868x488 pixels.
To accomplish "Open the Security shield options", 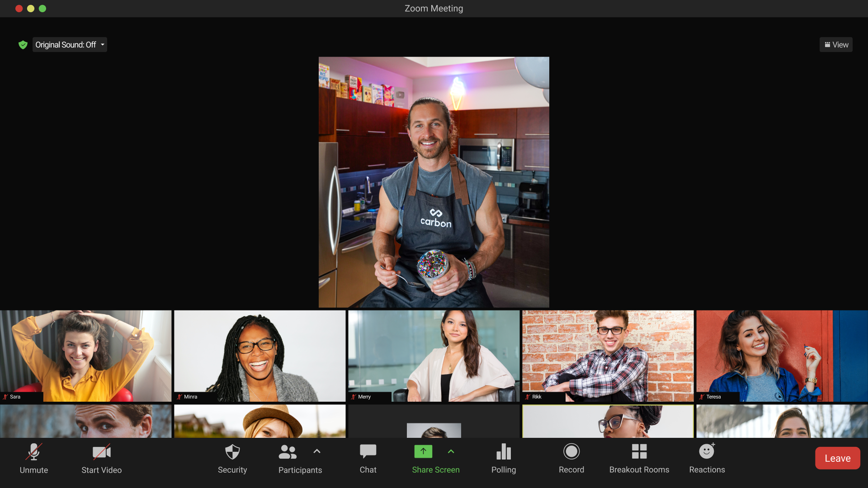I will pos(232,458).
